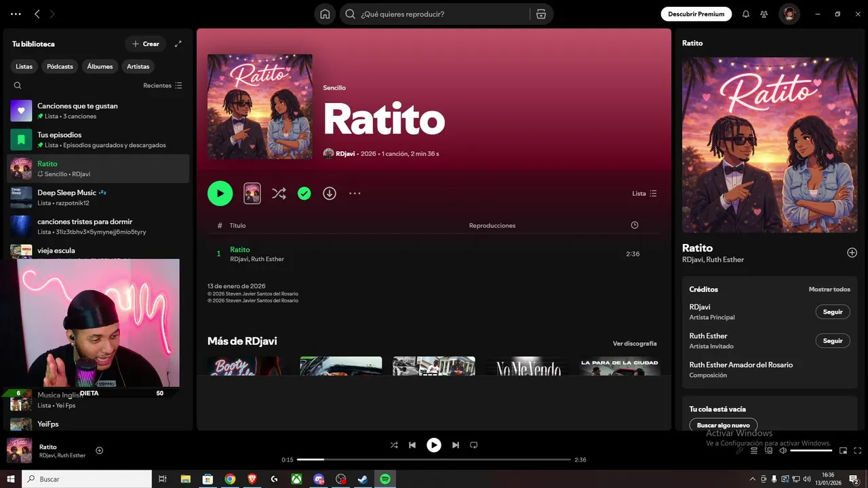Expand library to full screen

pos(178,43)
